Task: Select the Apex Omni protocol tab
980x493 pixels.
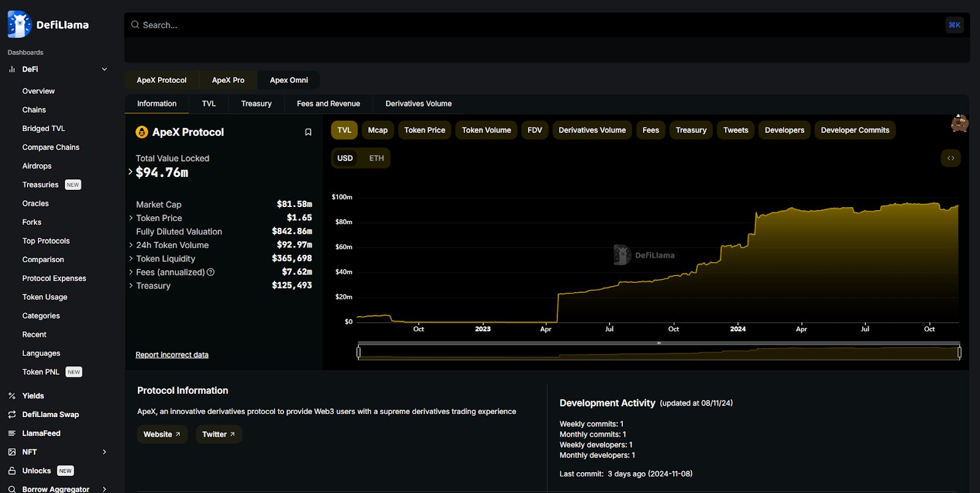Action: pos(289,80)
